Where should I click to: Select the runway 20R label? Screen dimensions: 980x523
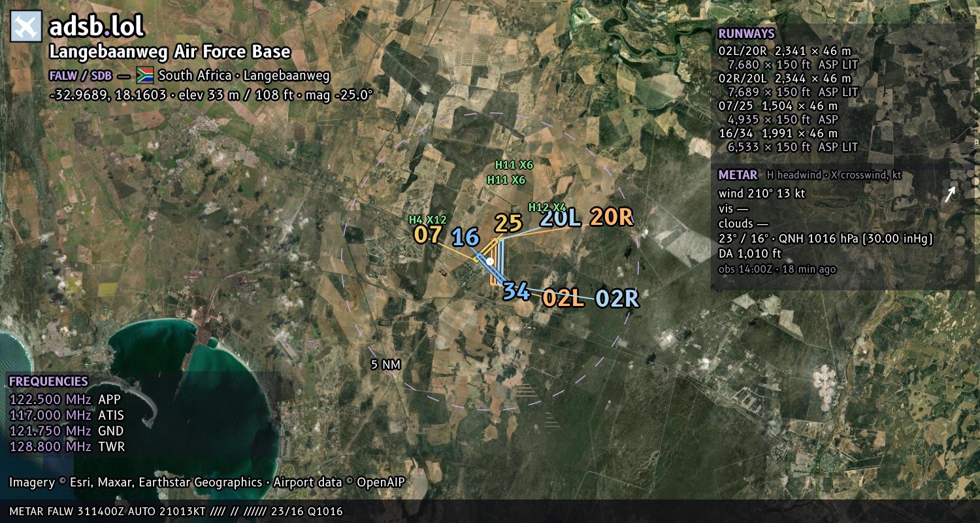click(x=612, y=217)
